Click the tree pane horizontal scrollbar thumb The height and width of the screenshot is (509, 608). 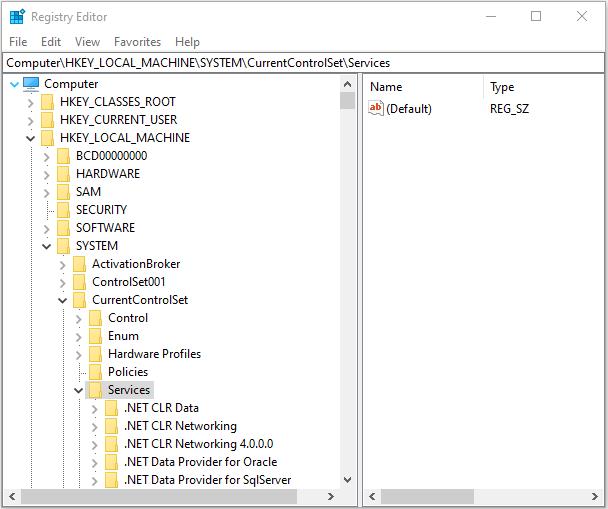[159, 496]
